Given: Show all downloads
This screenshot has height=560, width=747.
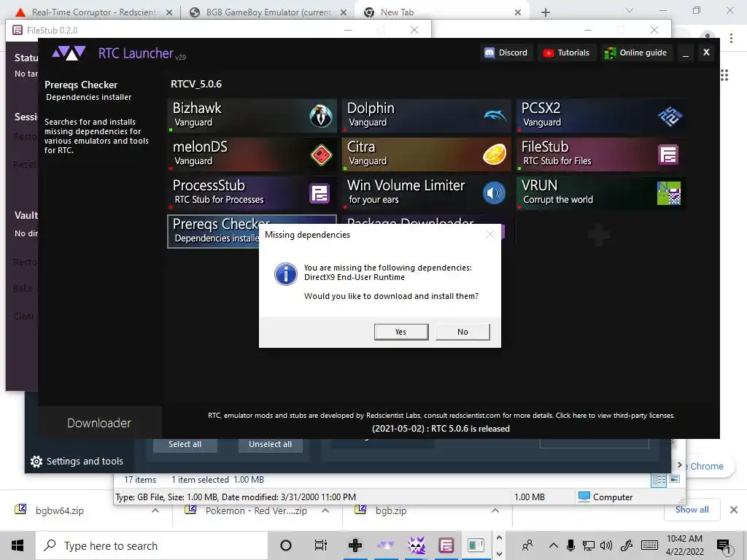Looking at the screenshot, I should click(x=692, y=510).
